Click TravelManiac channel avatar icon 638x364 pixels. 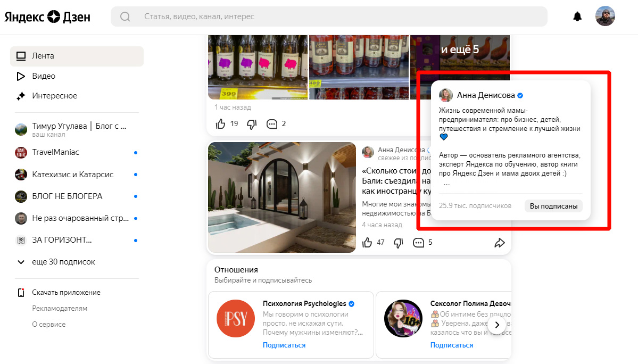(21, 153)
